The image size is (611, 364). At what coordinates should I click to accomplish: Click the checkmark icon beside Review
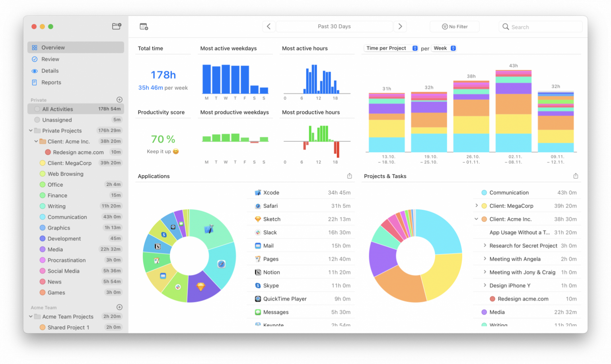34,59
